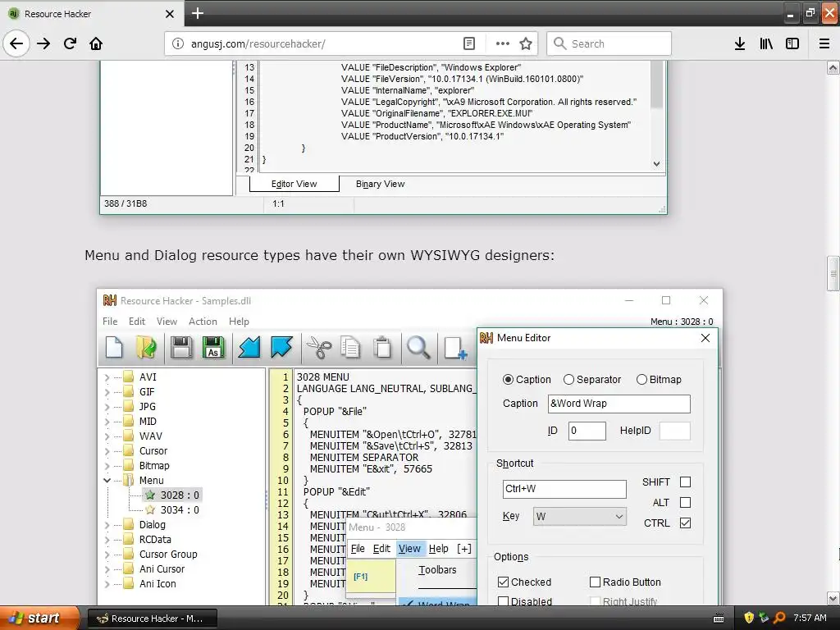This screenshot has width=840, height=630.
Task: Switch to the Binary View tab
Action: (381, 184)
